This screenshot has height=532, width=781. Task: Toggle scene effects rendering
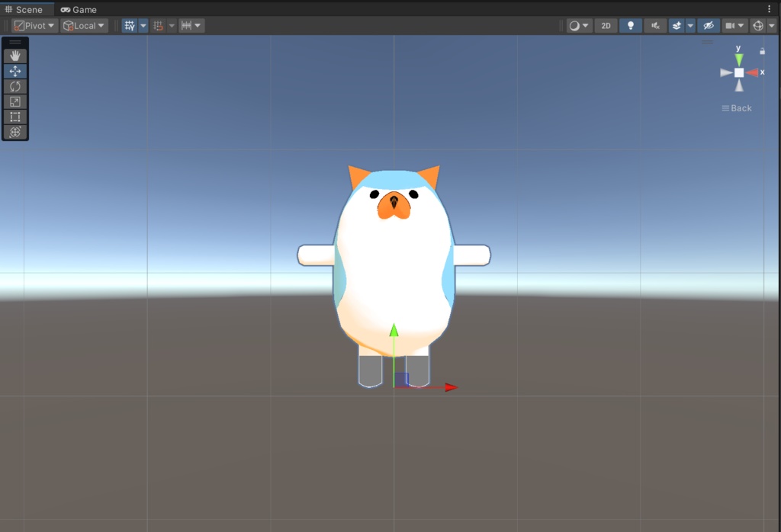[677, 25]
